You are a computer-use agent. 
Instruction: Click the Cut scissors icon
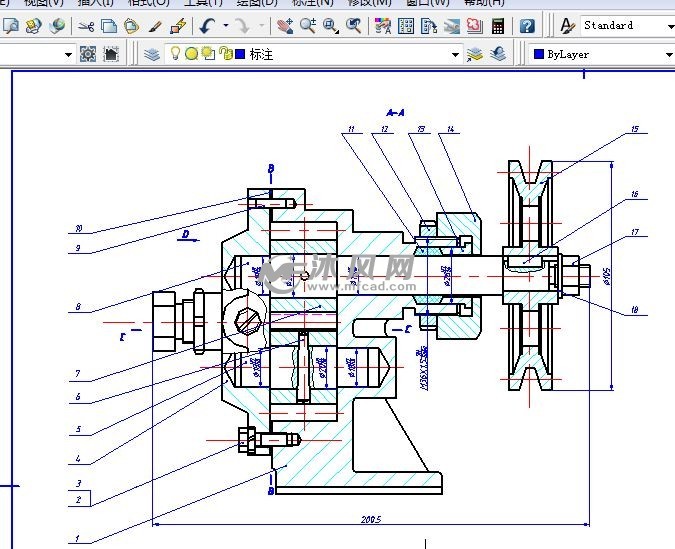pos(86,26)
